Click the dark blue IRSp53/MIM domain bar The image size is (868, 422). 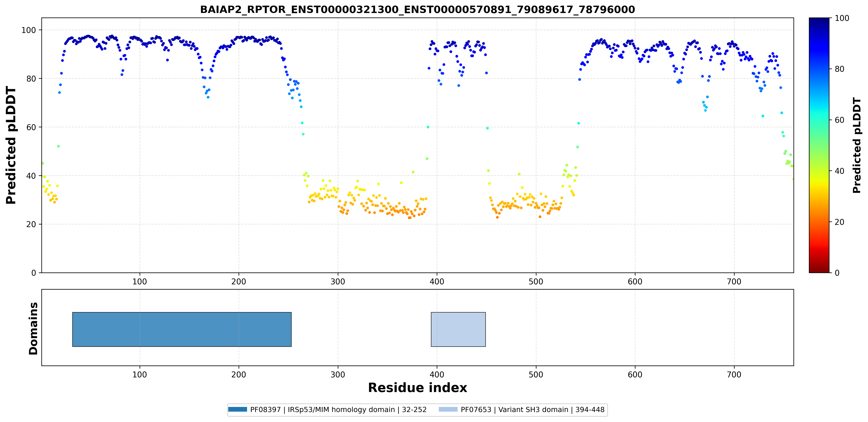click(182, 329)
